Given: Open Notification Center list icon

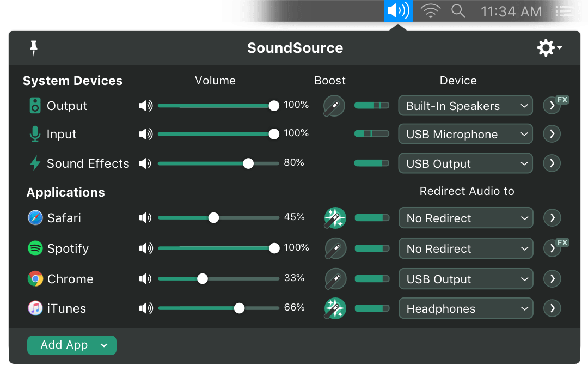Looking at the screenshot, I should coord(565,11).
